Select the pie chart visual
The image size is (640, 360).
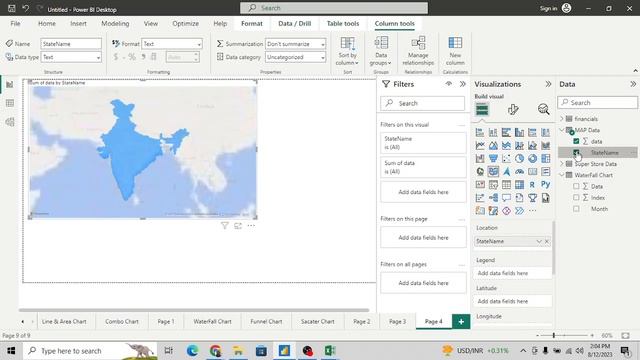click(x=519, y=158)
